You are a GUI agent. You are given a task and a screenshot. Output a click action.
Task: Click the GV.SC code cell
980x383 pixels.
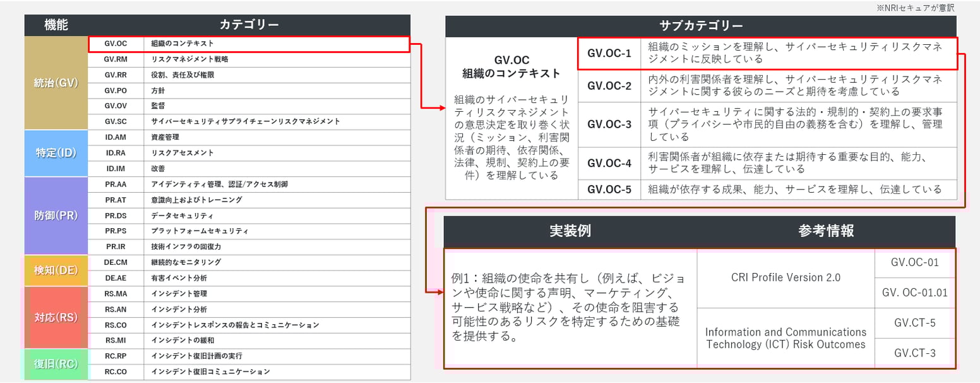click(116, 121)
